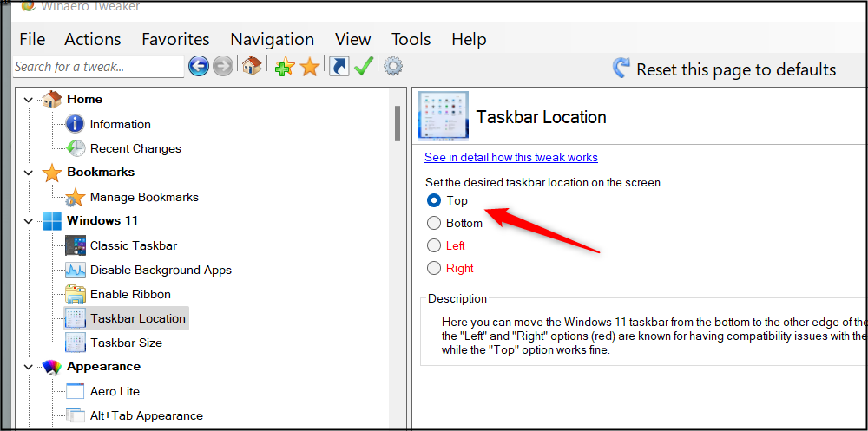Viewport: 868px width, 431px height.
Task: Select the Left radio button
Action: [x=434, y=245]
